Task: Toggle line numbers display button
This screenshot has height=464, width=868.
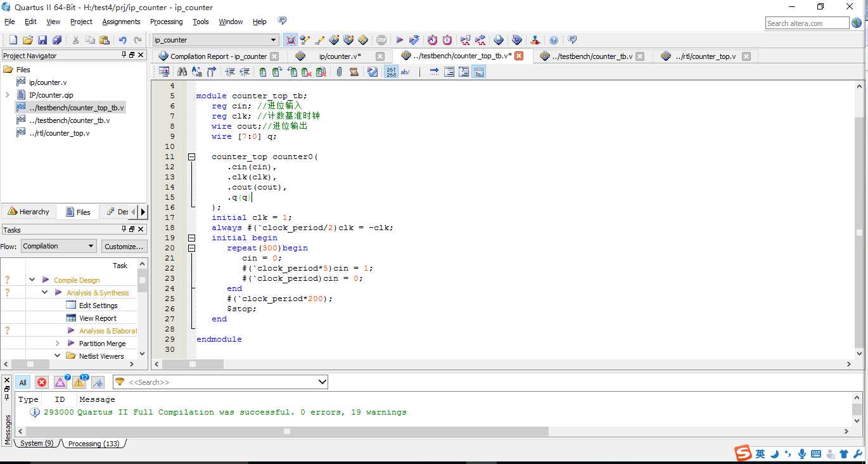Action: [392, 72]
